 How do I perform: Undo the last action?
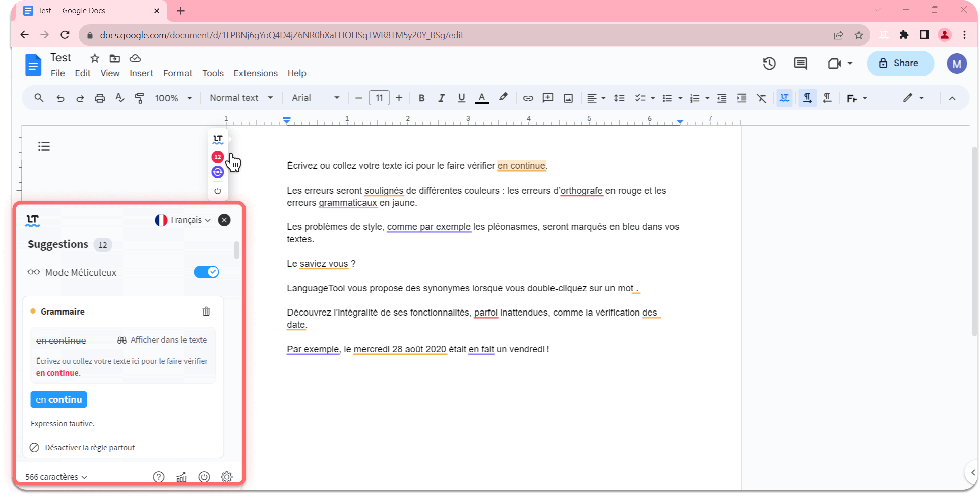60,98
